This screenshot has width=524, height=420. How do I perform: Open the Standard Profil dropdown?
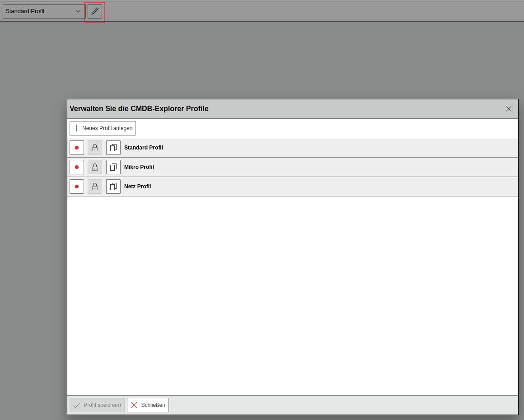44,11
